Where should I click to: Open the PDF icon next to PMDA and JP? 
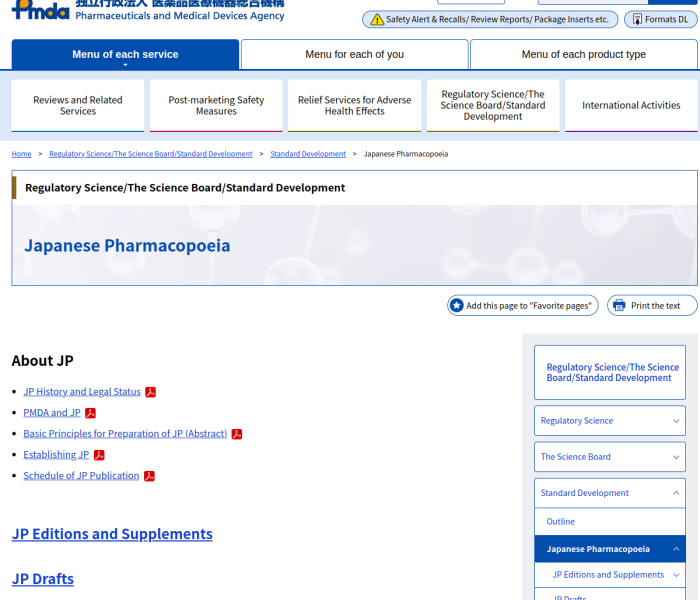click(91, 413)
